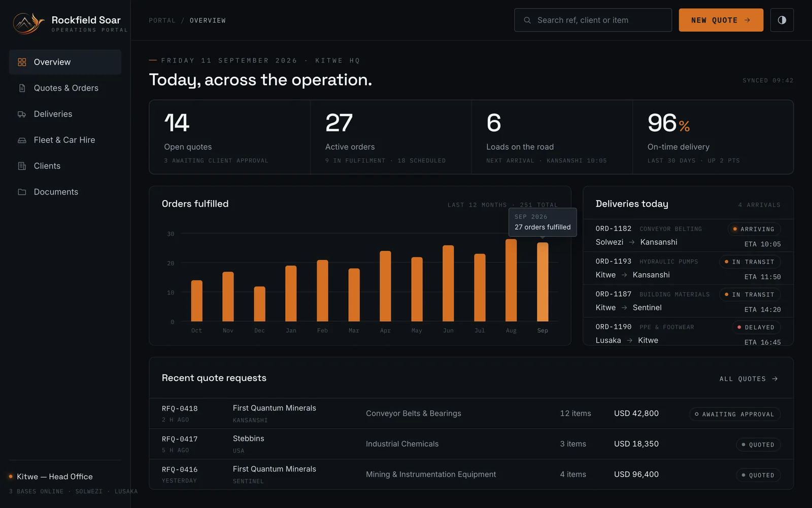Screen dimensions: 812x508
Task: Focus the search ref, client or item field
Action: pyautogui.click(x=593, y=20)
